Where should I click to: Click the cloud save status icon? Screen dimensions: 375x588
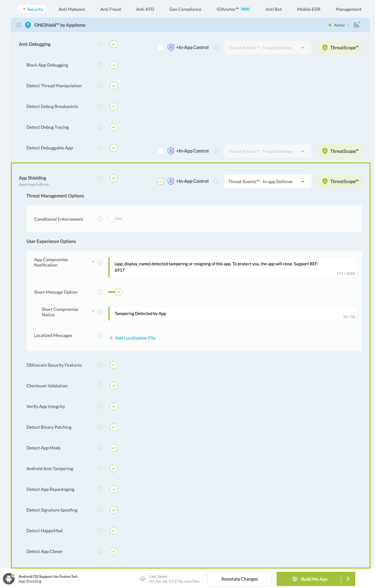143,579
